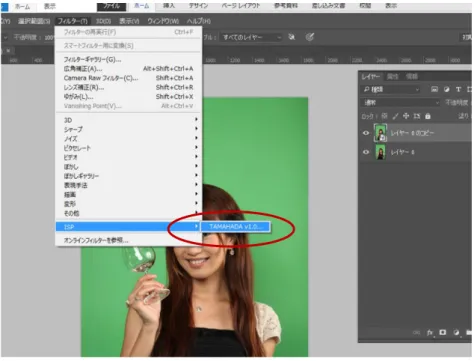Viewport: 474px width, 361px height.
Task: Open the 表示(V) Photoshop menu
Action: [x=129, y=21]
